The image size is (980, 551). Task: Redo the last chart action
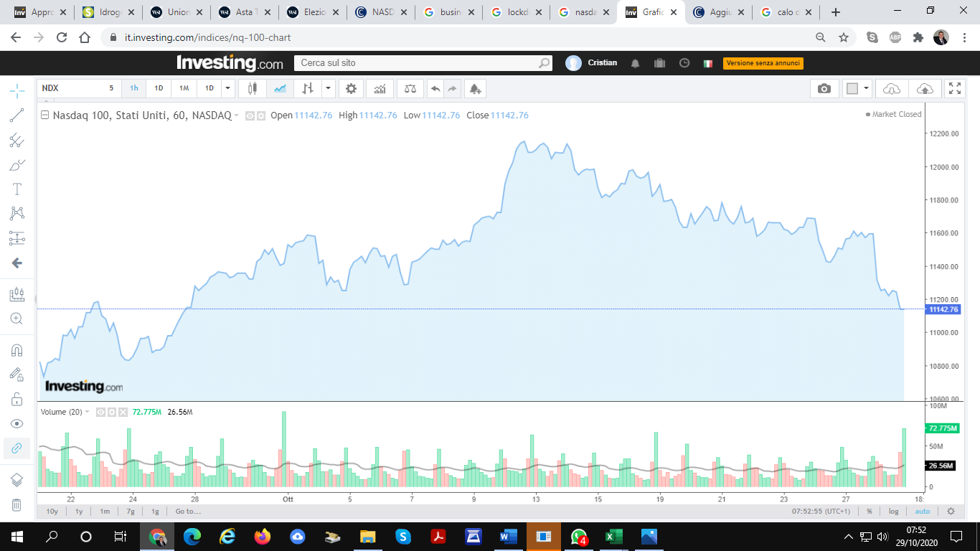click(x=452, y=88)
